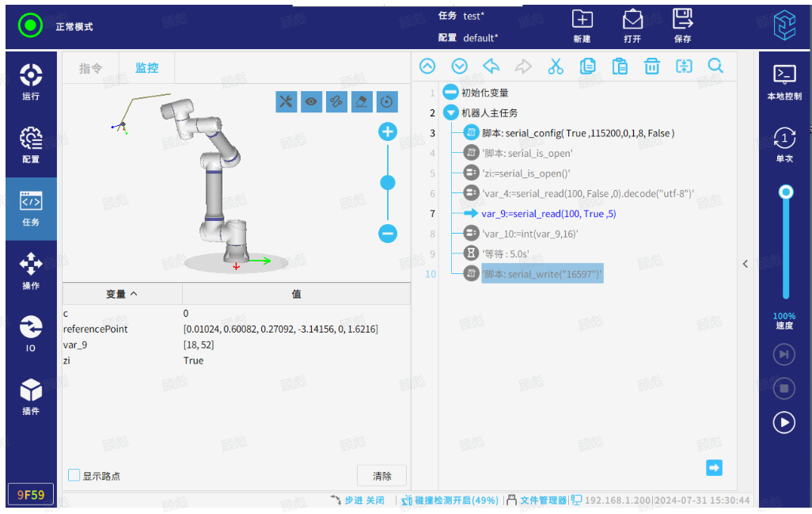Click the 清除 button
The image size is (812, 514).
381,476
